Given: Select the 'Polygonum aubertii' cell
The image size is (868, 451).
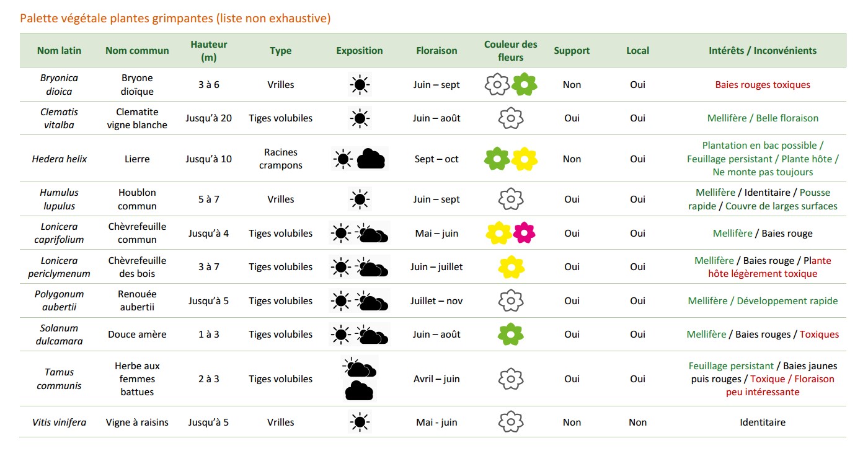Looking at the screenshot, I should click(59, 300).
